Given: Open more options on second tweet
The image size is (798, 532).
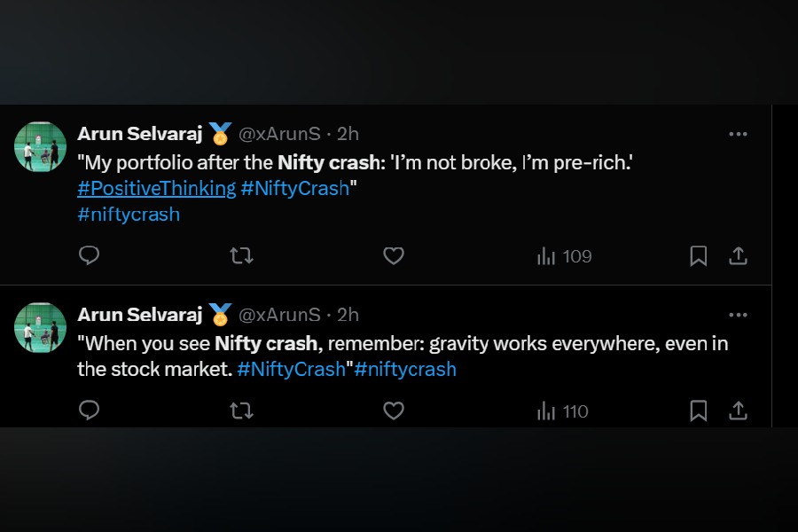Looking at the screenshot, I should [x=738, y=315].
